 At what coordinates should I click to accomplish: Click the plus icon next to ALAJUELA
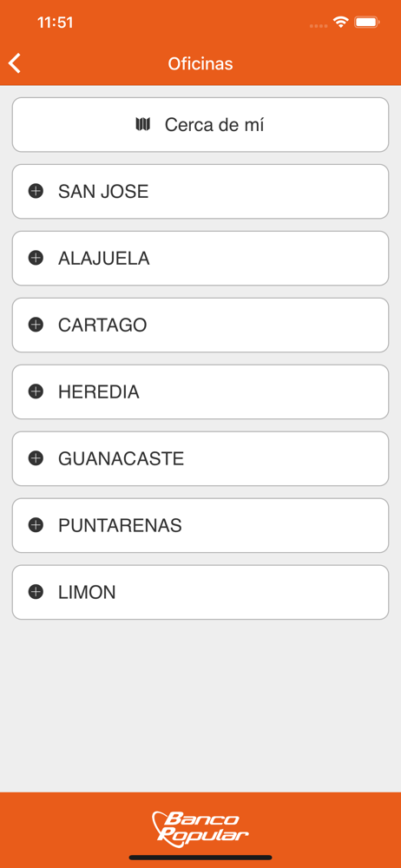click(36, 258)
